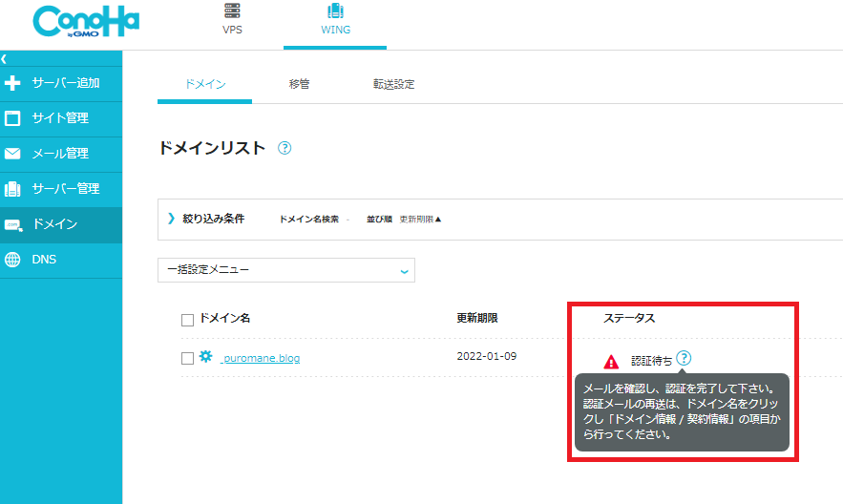Select ドメイン in the sidebar
This screenshot has height=504, width=843.
click(61, 224)
